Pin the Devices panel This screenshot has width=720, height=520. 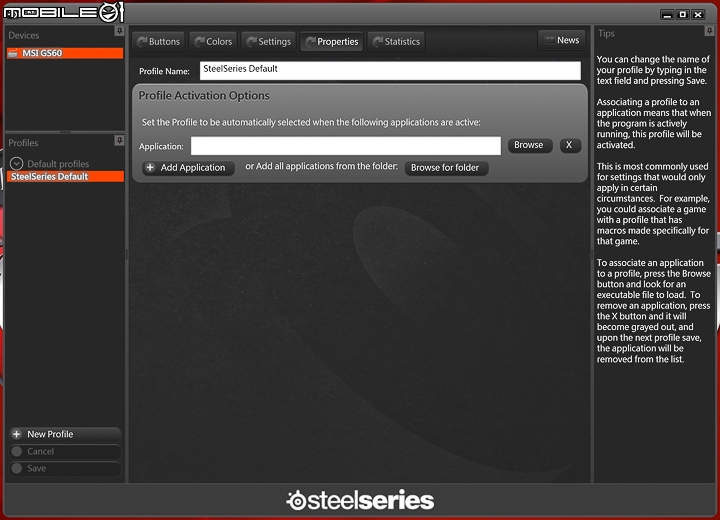pyautogui.click(x=119, y=31)
